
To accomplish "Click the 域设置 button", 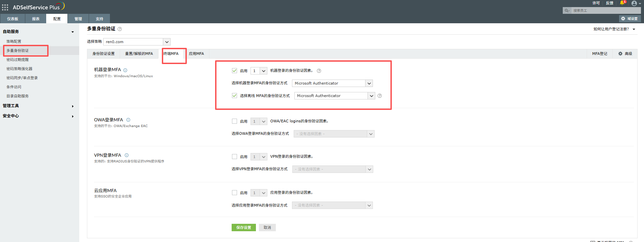I will tap(630, 19).
